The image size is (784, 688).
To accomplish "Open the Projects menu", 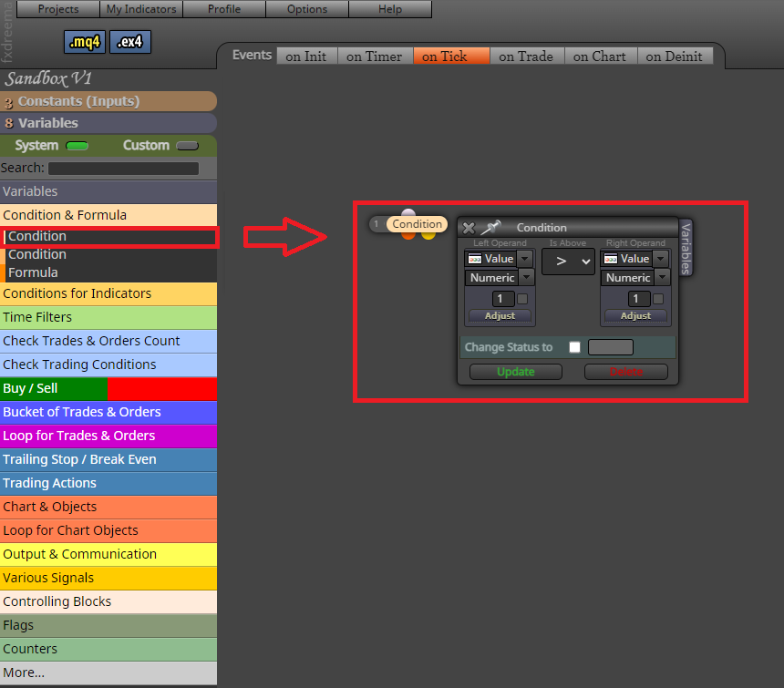I will 58,9.
